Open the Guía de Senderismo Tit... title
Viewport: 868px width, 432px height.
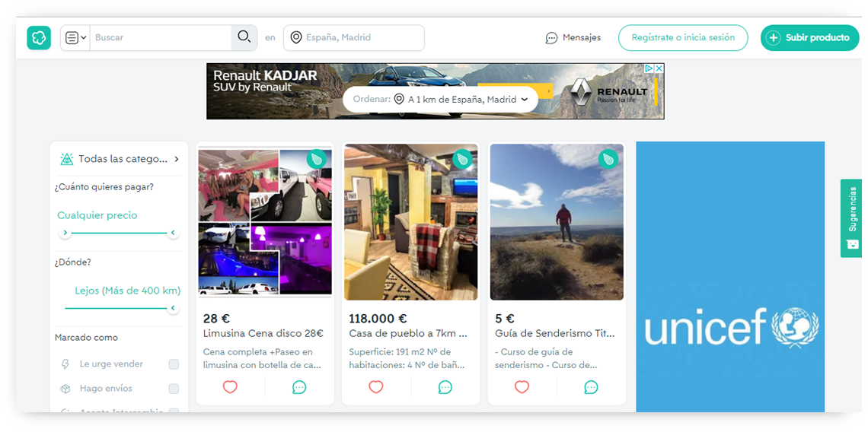[x=554, y=334]
